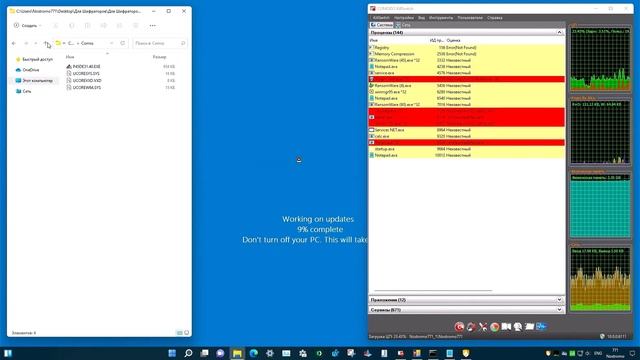Image resolution: width=640 pixels, height=360 pixels.
Task: Switch Explorer to large icons view toggle
Action: click(x=187, y=333)
